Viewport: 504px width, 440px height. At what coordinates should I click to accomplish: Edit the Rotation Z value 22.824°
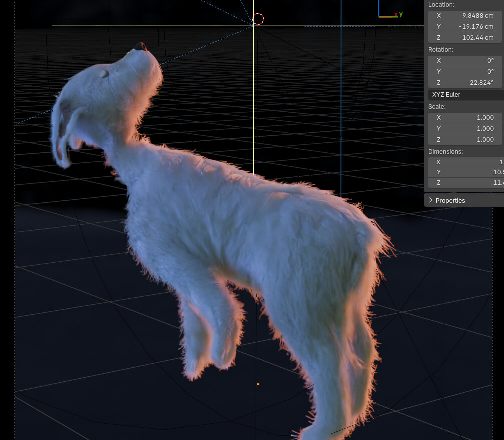465,82
